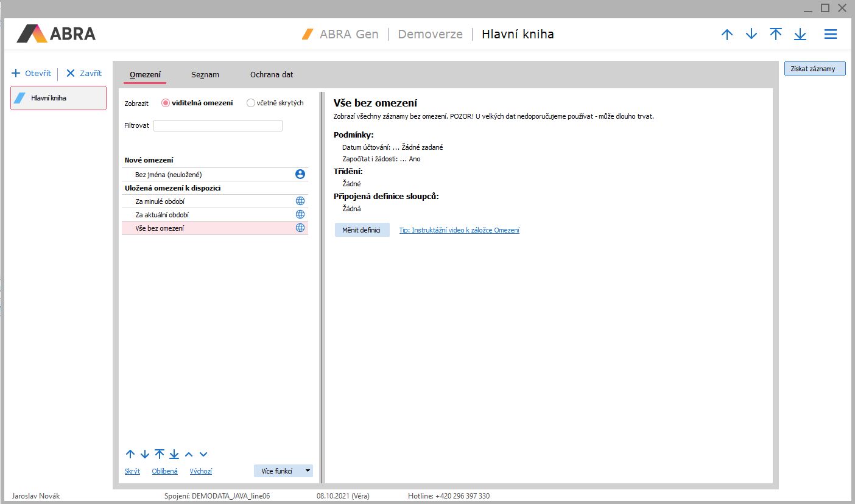Click the up arrow icon in top header
This screenshot has height=504, width=855.
[x=727, y=35]
